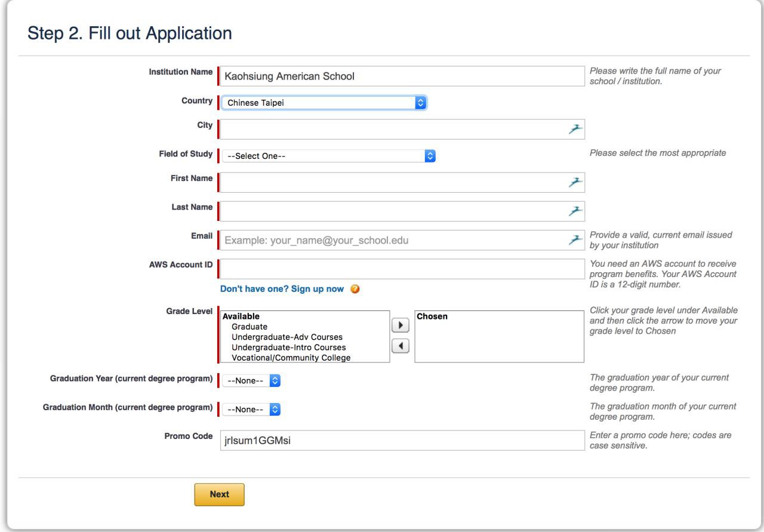Click the autofill icon in the Last Name field
The width and height of the screenshot is (764, 532).
[x=575, y=211]
